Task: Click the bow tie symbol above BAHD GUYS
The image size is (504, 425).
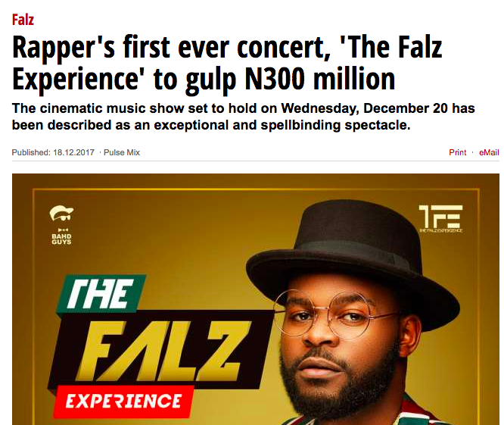Action: 62,230
